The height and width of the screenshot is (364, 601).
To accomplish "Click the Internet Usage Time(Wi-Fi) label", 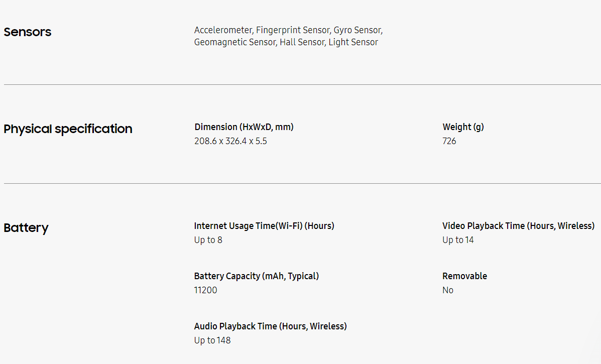I will pyautogui.click(x=264, y=226).
